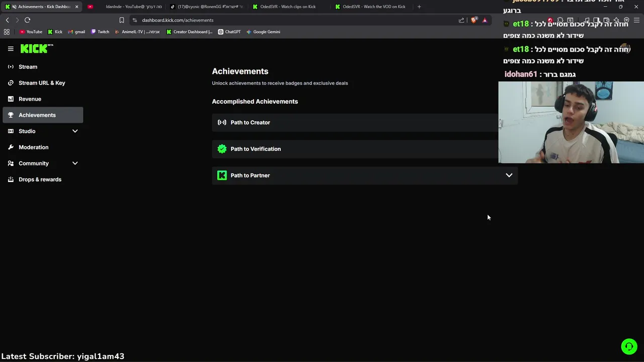Open the Moderation page

[x=43, y=147]
